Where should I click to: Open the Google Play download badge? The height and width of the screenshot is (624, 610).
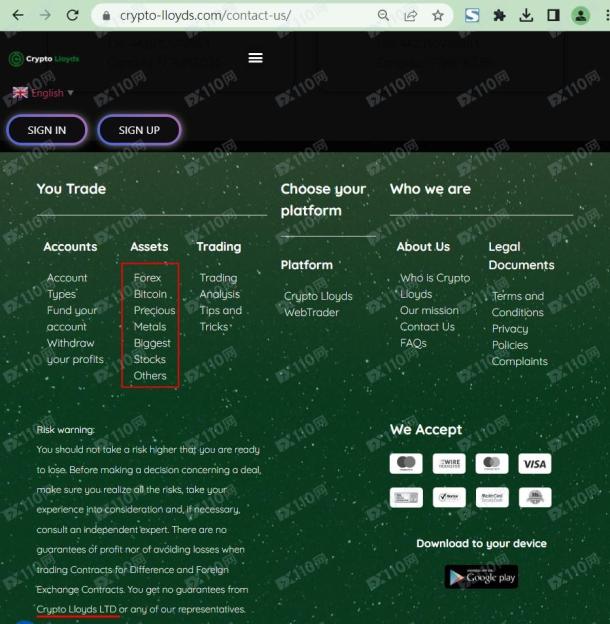pos(481,577)
